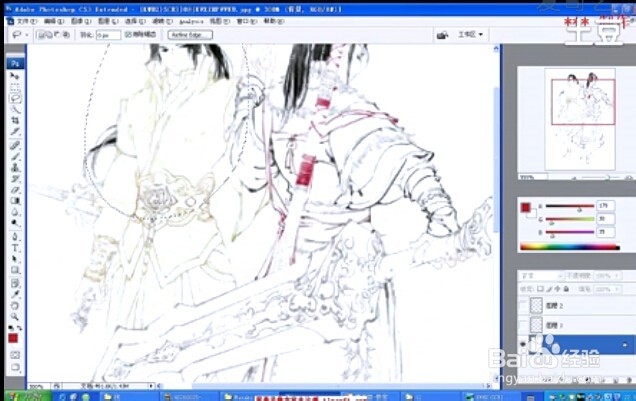Click the feather value input field
This screenshot has width=636, height=401.
(x=108, y=35)
